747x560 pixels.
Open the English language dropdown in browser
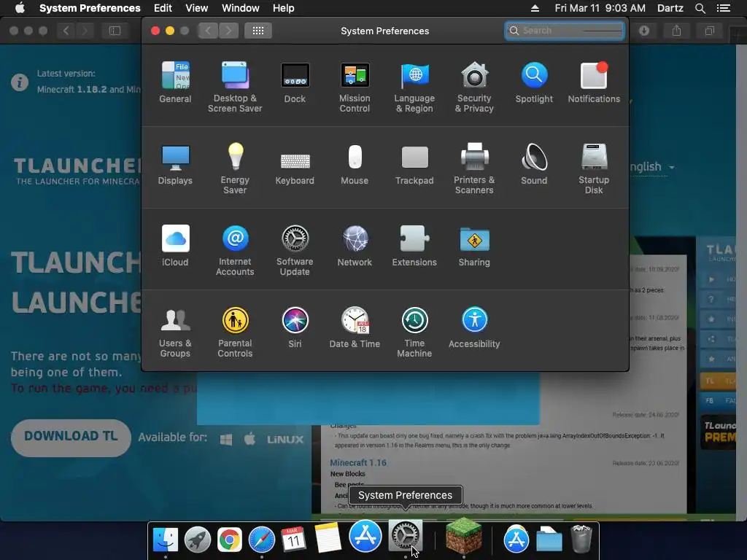651,167
